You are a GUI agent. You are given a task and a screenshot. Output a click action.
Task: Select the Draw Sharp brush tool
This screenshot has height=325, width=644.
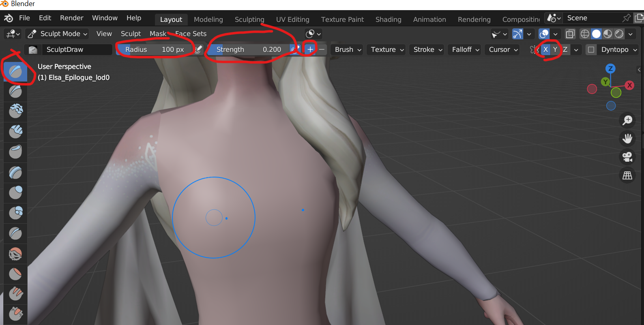(x=15, y=92)
